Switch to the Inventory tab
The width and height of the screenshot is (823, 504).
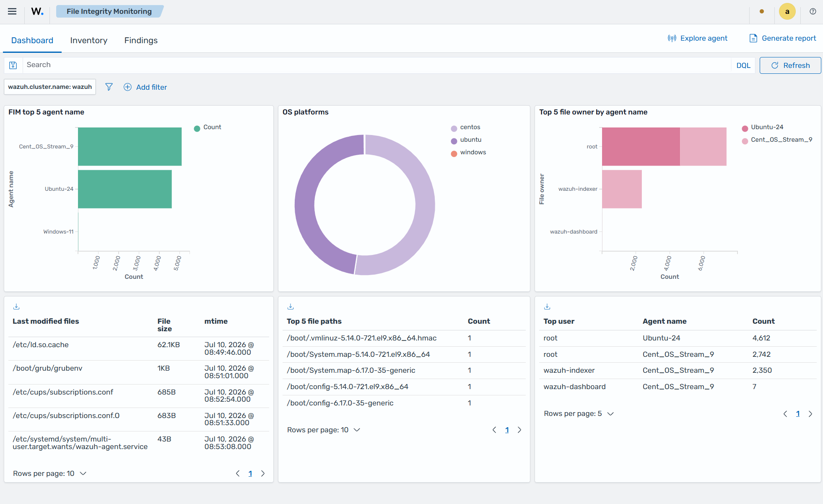89,40
